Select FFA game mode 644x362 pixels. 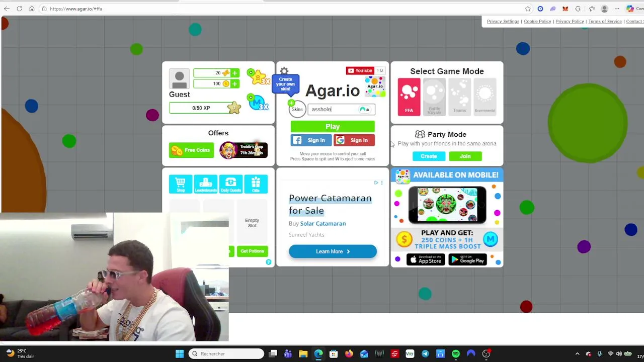(x=409, y=97)
